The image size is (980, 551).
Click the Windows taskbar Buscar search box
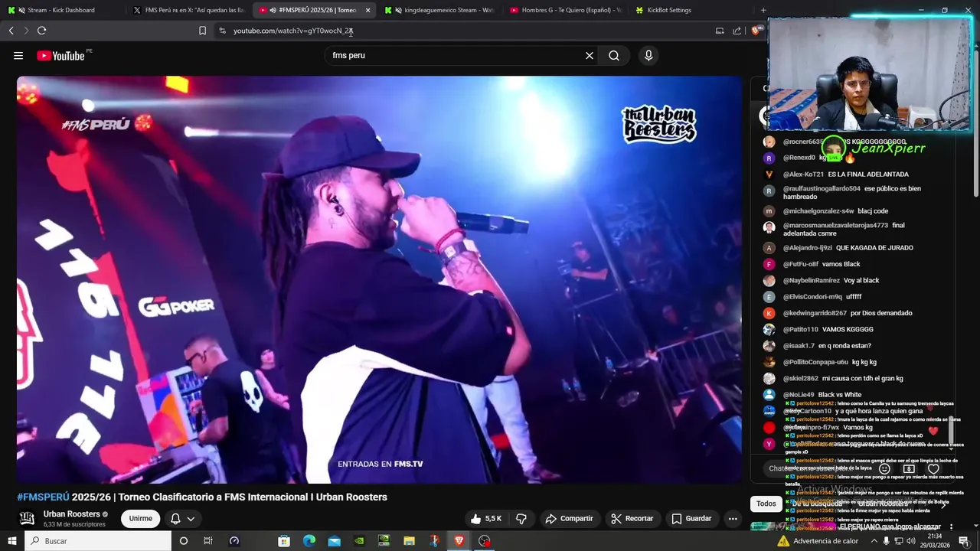click(98, 541)
